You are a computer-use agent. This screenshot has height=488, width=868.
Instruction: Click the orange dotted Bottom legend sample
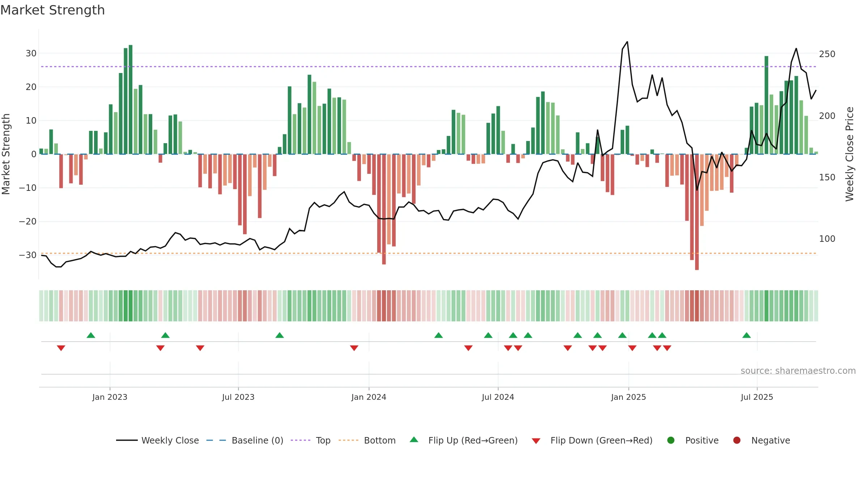tap(349, 440)
